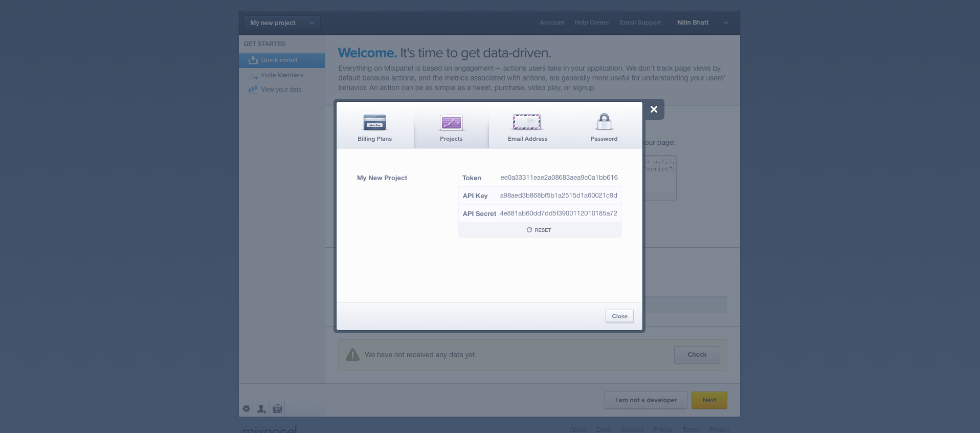Image resolution: width=980 pixels, height=433 pixels.
Task: Click the GET STARTED sidebar heading
Action: coord(264,44)
